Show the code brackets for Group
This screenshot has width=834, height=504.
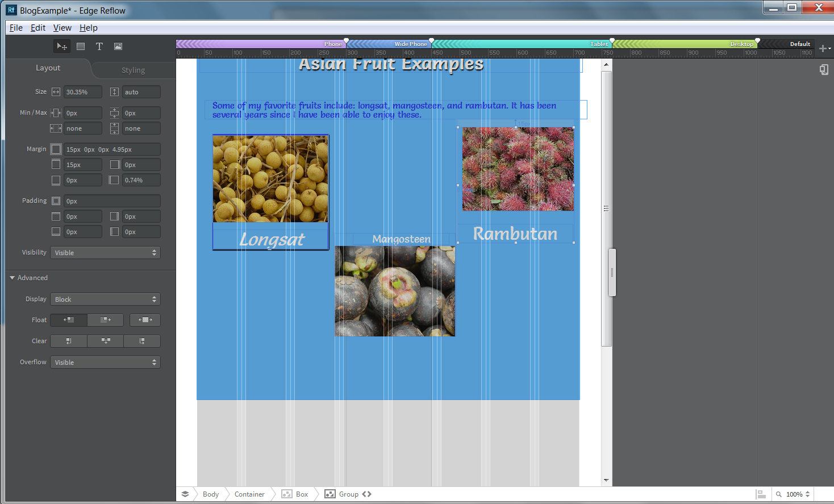[367, 494]
